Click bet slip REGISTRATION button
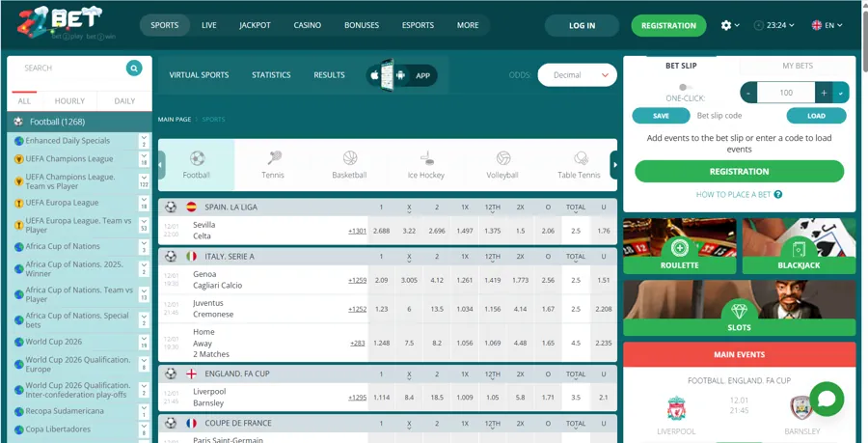This screenshot has width=868, height=443. (x=740, y=172)
